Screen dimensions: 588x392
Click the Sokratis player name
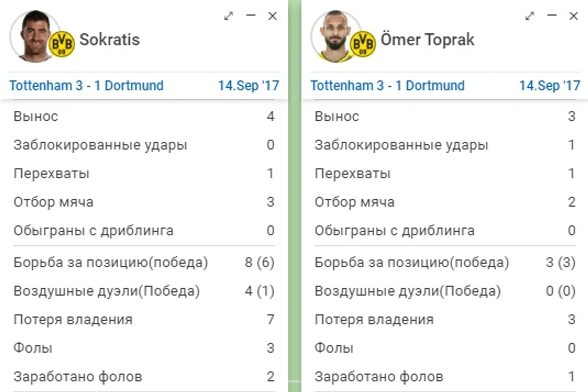(110, 39)
